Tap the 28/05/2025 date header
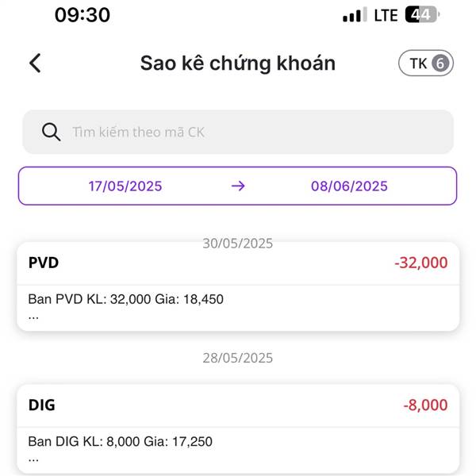The height and width of the screenshot is (476, 476). coord(238,358)
